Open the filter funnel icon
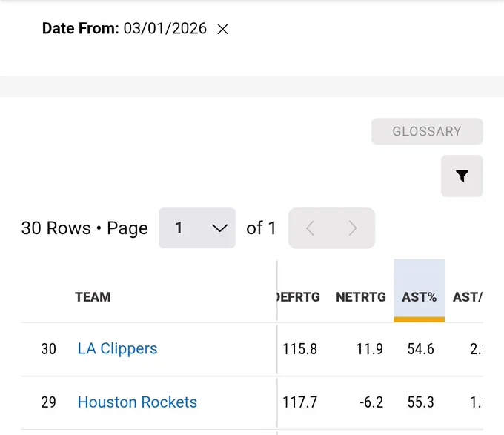 click(x=462, y=176)
